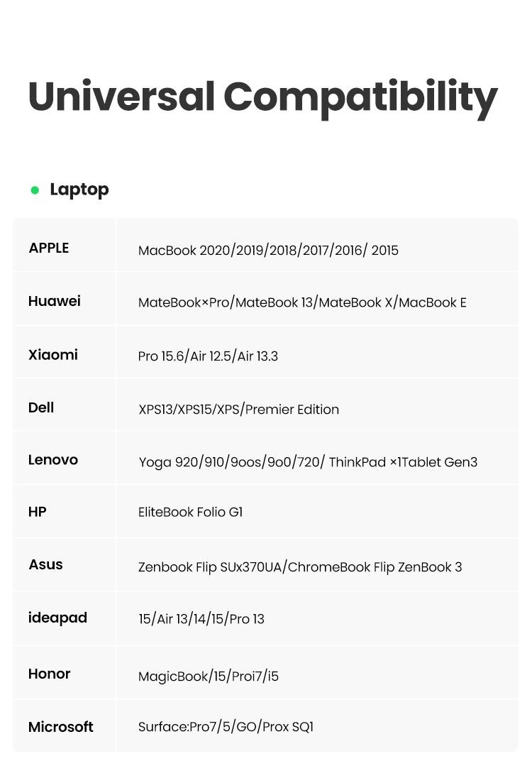This screenshot has height=778, width=532.
Task: Select the Lenovo brand label
Action: [x=53, y=460]
